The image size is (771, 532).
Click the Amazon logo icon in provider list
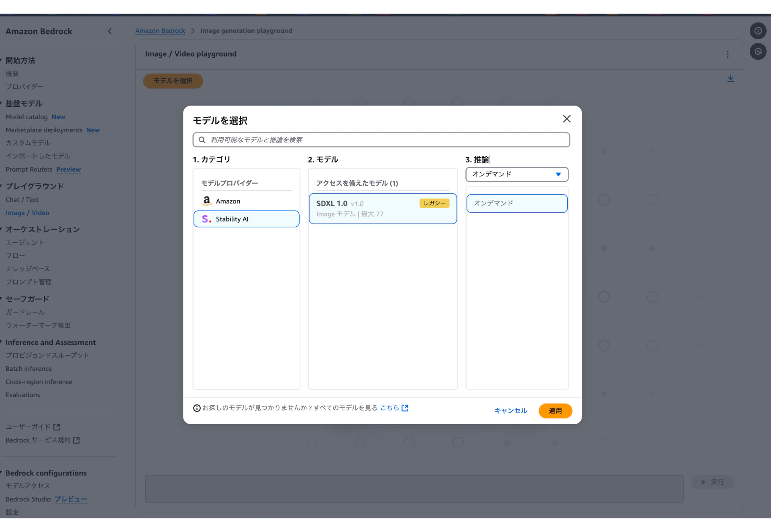point(206,201)
